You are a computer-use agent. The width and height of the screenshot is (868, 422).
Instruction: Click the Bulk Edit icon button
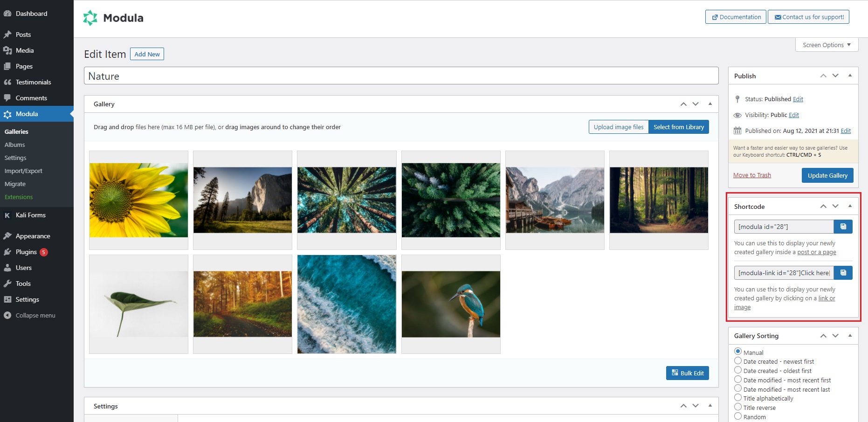point(675,373)
